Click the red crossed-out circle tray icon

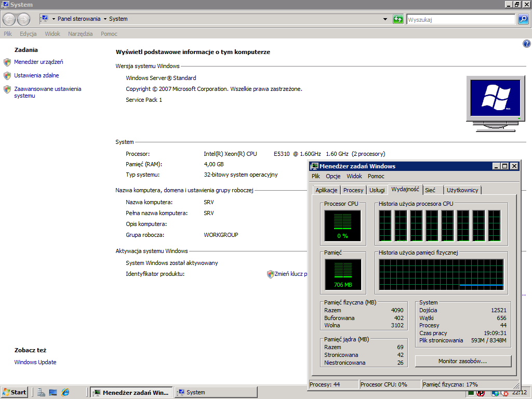coord(481,394)
